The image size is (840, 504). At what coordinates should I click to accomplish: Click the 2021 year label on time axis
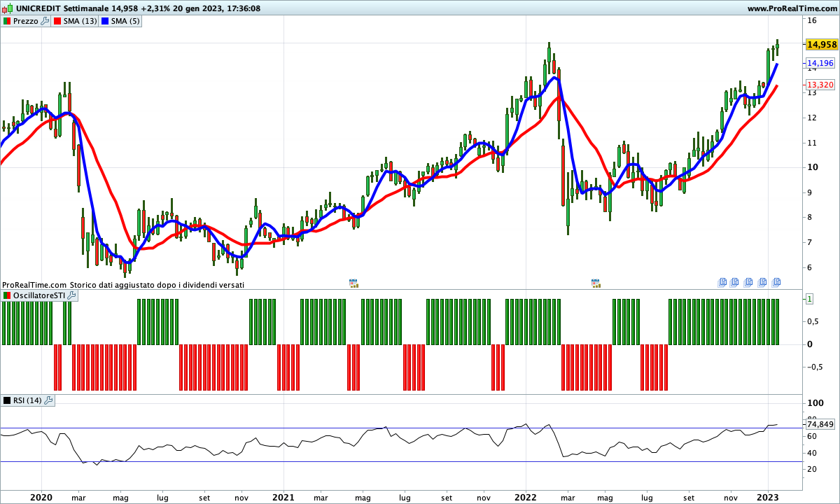[x=283, y=497]
